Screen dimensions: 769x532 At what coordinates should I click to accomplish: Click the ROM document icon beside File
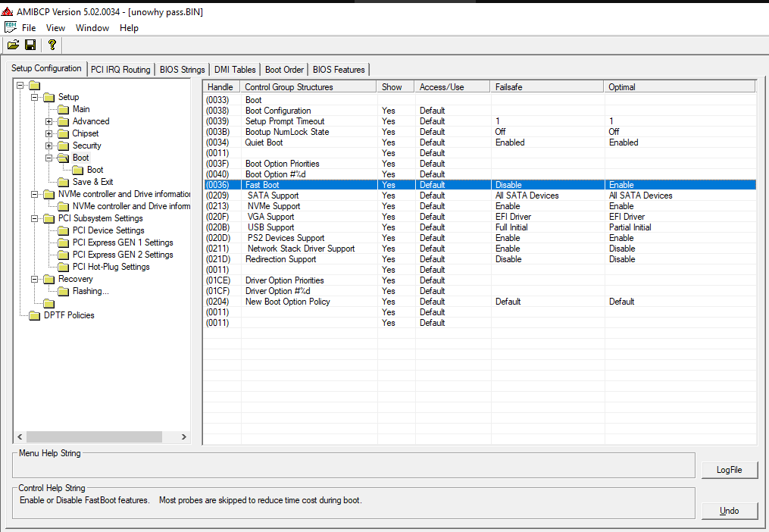point(11,27)
